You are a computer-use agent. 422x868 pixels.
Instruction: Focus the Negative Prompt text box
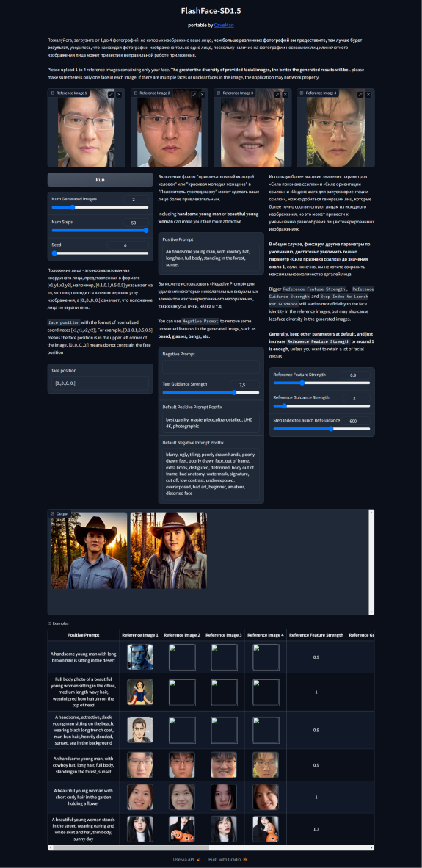[211, 367]
